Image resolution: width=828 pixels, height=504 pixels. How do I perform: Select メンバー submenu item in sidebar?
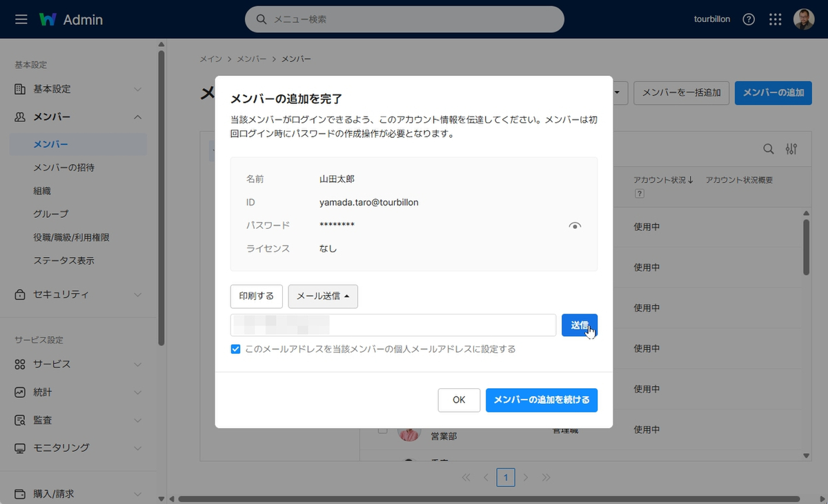pyautogui.click(x=79, y=145)
